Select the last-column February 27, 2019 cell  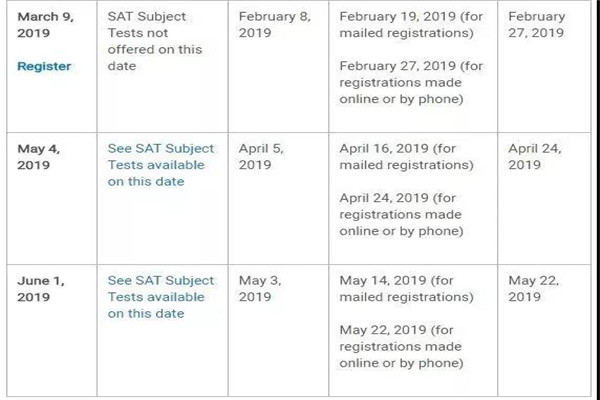[x=536, y=25]
